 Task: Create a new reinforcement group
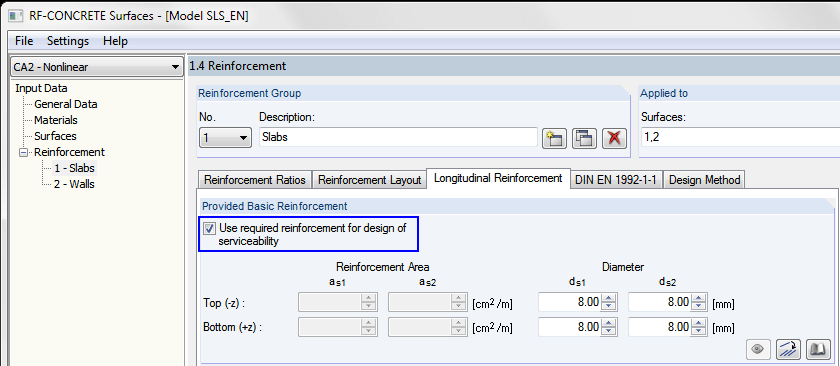[554, 138]
